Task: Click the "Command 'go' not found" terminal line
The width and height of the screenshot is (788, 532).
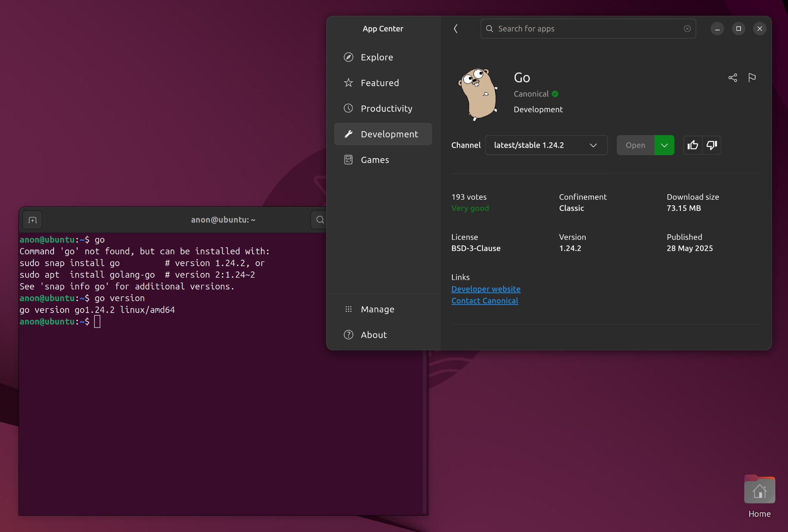Action: point(145,251)
